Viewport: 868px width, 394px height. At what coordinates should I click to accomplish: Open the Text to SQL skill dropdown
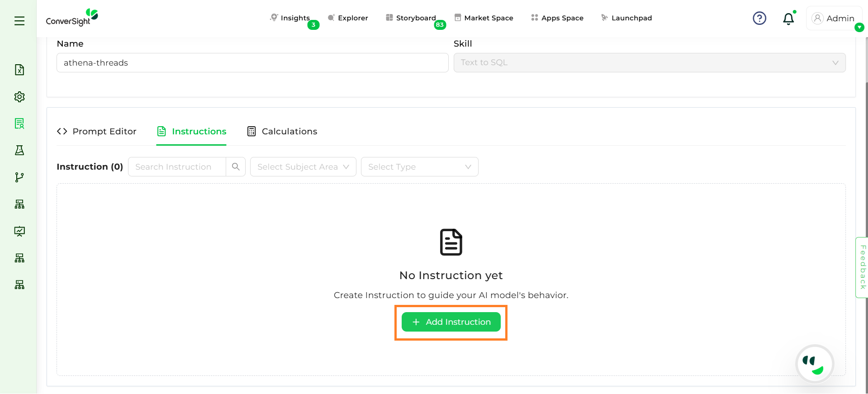pos(649,63)
